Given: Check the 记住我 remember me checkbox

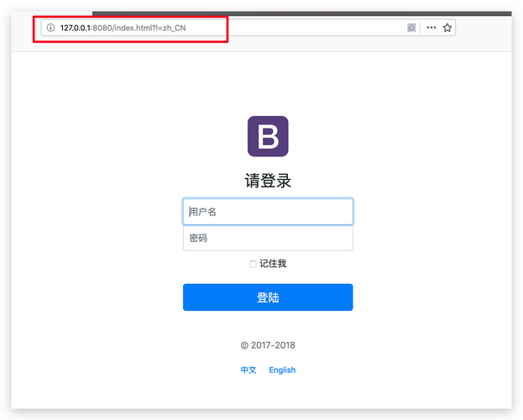Looking at the screenshot, I should point(253,264).
